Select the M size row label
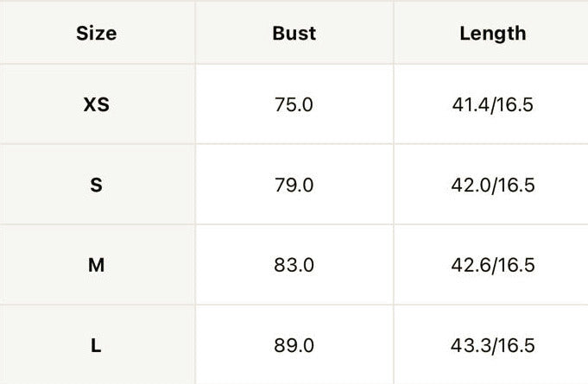The height and width of the screenshot is (384, 588). 97,265
